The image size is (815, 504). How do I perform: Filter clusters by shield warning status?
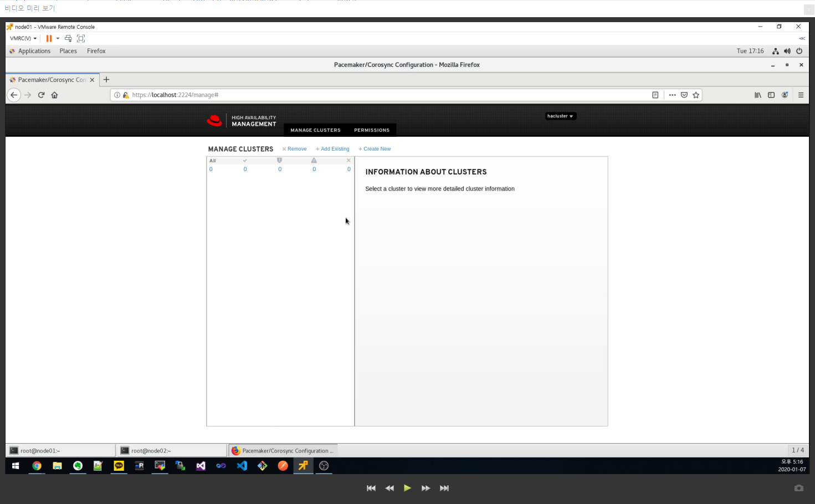pos(279,161)
